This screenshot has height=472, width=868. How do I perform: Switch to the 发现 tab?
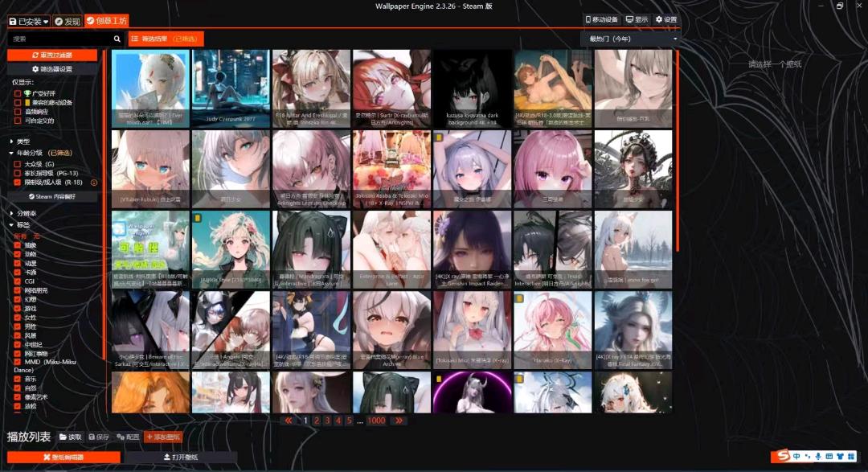click(x=68, y=21)
